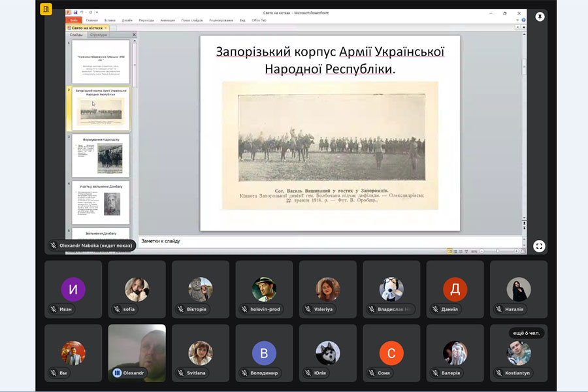Image resolution: width=588 pixels, height=392 pixels.
Task: Click the pin icon at top right
Action: pyautogui.click(x=539, y=17)
